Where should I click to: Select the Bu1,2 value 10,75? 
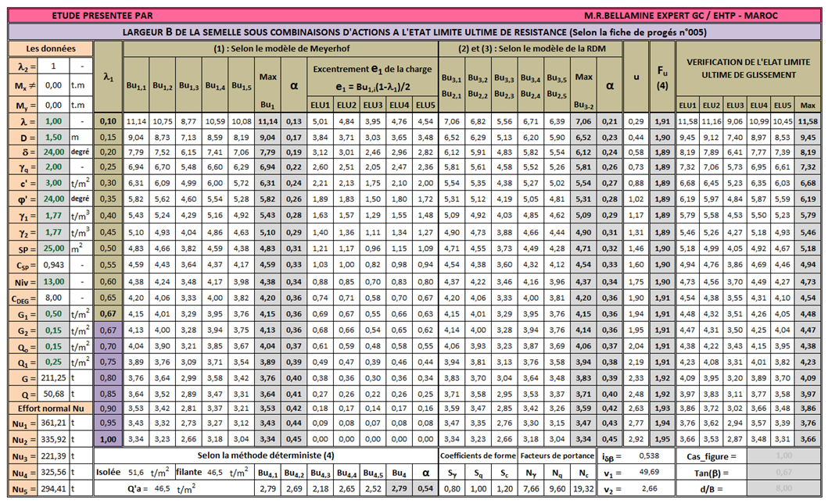163,121
